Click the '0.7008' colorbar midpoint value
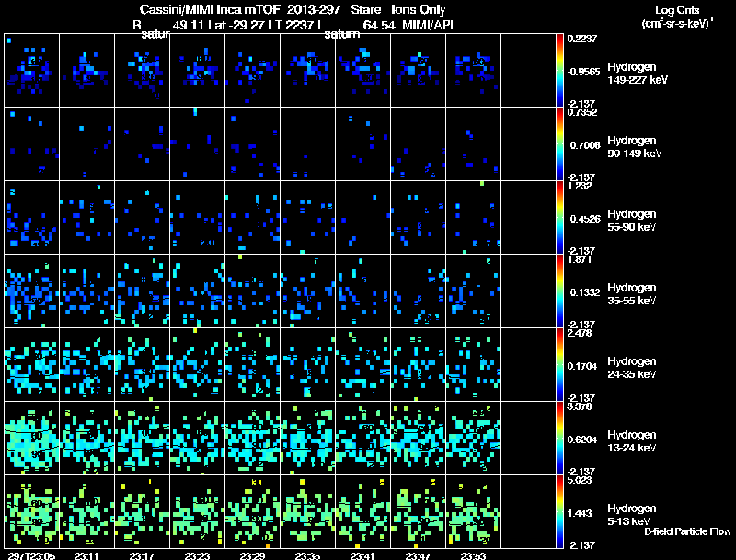Viewport: 736px width, 560px height. click(x=585, y=145)
